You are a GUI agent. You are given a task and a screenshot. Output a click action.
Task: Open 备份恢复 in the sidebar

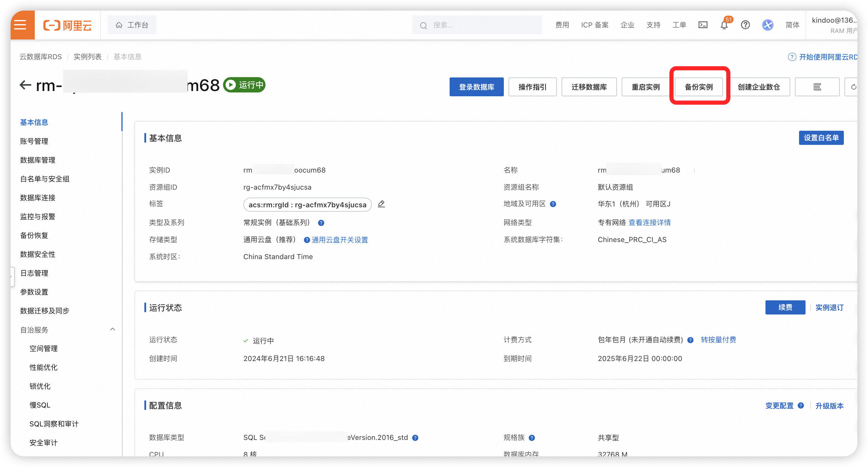34,235
